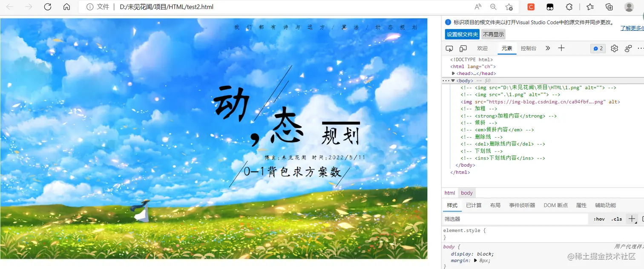The height and width of the screenshot is (269, 644).
Task: Select the img src csdnimg line
Action: (540, 102)
